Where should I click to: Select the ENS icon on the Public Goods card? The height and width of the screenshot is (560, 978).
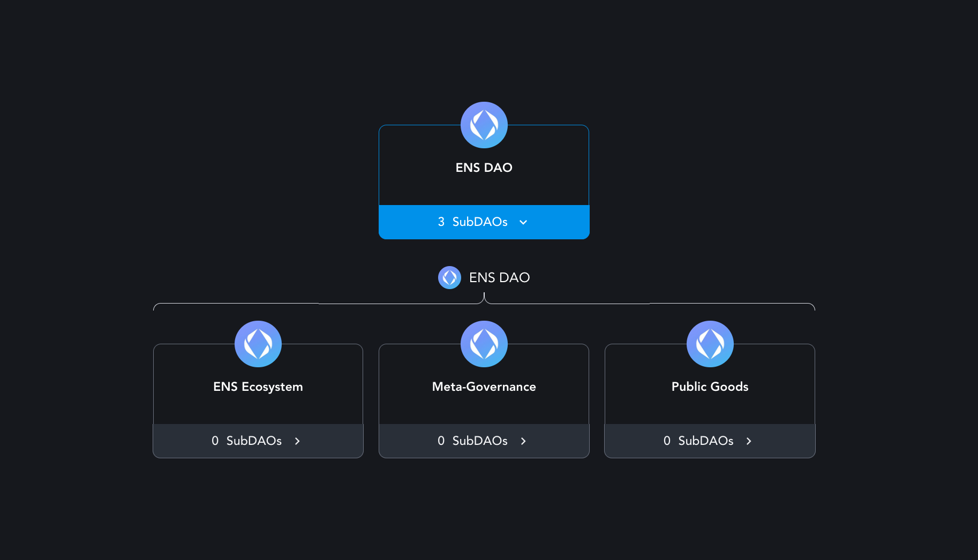710,344
